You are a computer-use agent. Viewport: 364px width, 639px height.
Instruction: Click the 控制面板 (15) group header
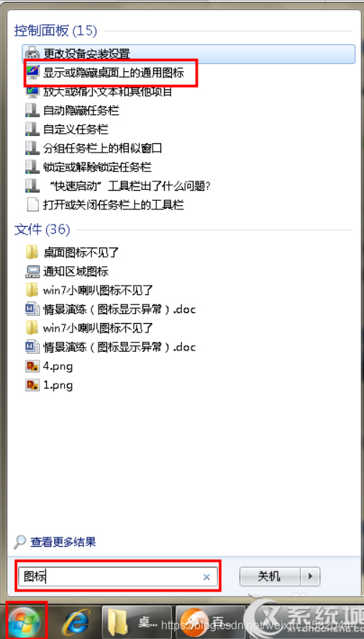pos(55,30)
